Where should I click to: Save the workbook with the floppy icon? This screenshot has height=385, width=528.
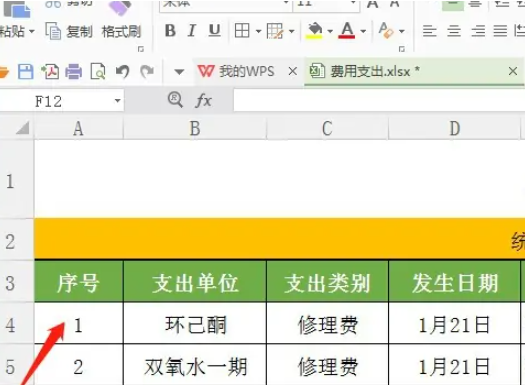click(x=25, y=72)
